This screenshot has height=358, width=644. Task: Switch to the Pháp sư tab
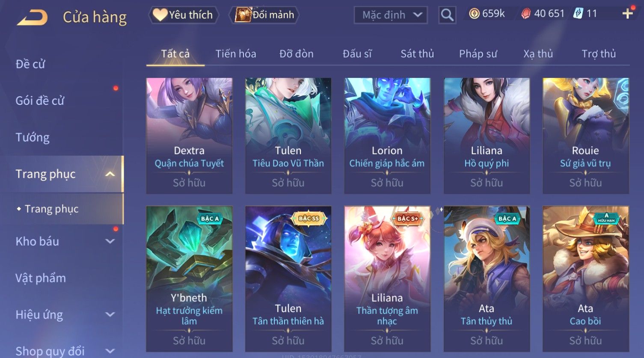[x=478, y=54]
